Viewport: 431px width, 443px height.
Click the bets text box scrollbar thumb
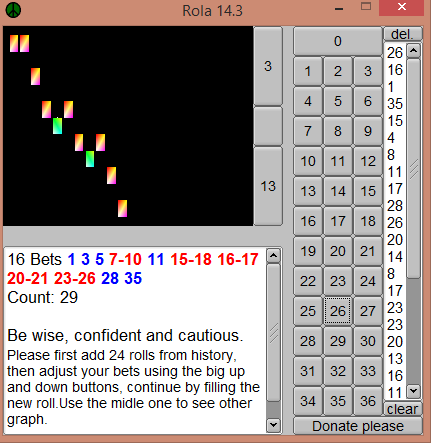click(274, 333)
